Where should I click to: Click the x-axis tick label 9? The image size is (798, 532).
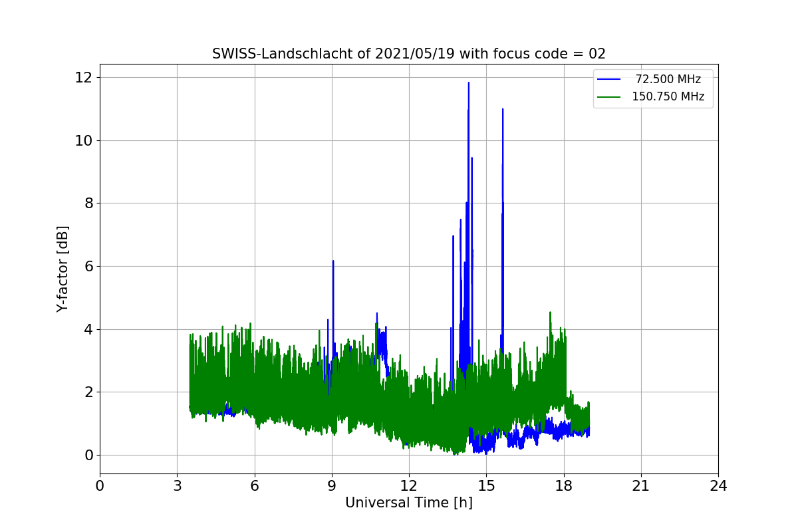[x=332, y=486]
